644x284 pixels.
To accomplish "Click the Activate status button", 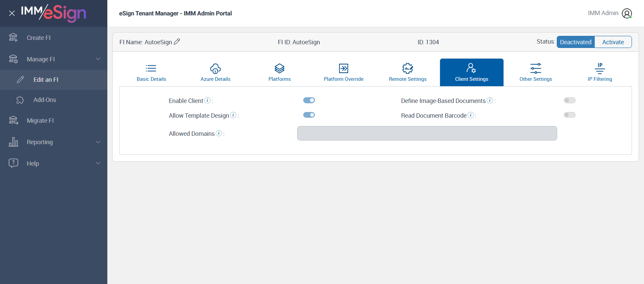I will 613,42.
